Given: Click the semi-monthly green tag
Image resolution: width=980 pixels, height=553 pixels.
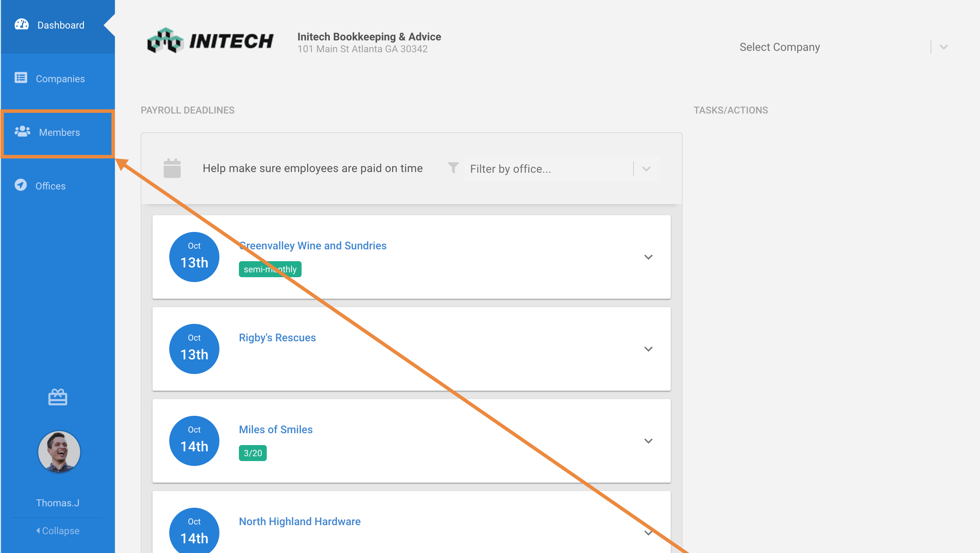Looking at the screenshot, I should tap(270, 269).
